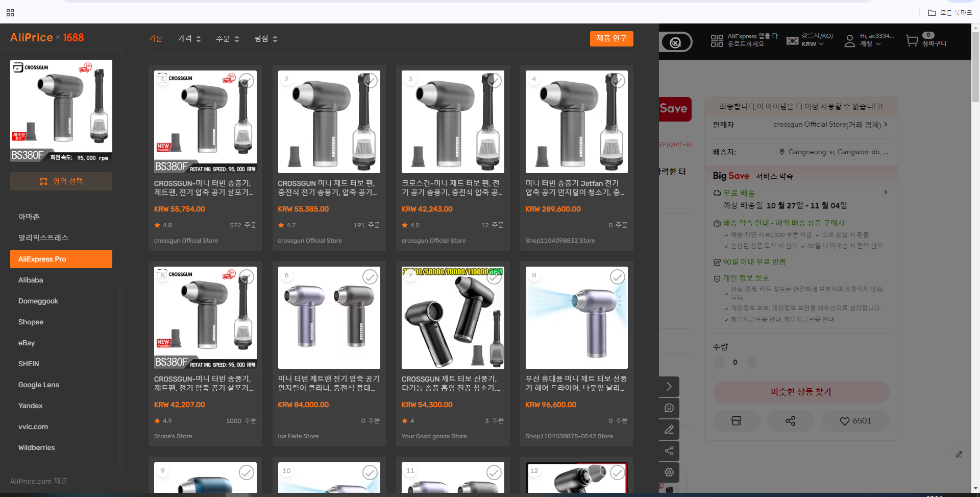The image size is (980, 497).
Task: Click the query image thumbnail BS380F
Action: 61,111
